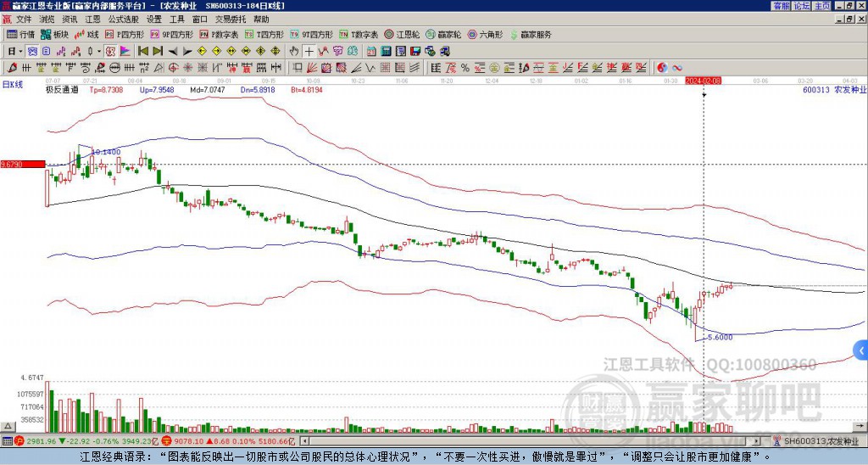Click the 主页 homepage button
Screen dimensions: 868x465
pos(822,5)
